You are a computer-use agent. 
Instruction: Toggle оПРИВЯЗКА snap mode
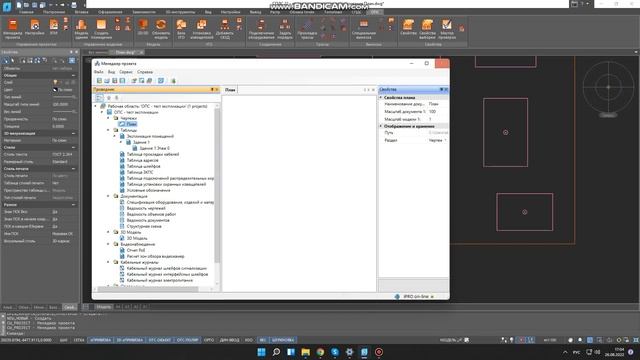pos(100,340)
